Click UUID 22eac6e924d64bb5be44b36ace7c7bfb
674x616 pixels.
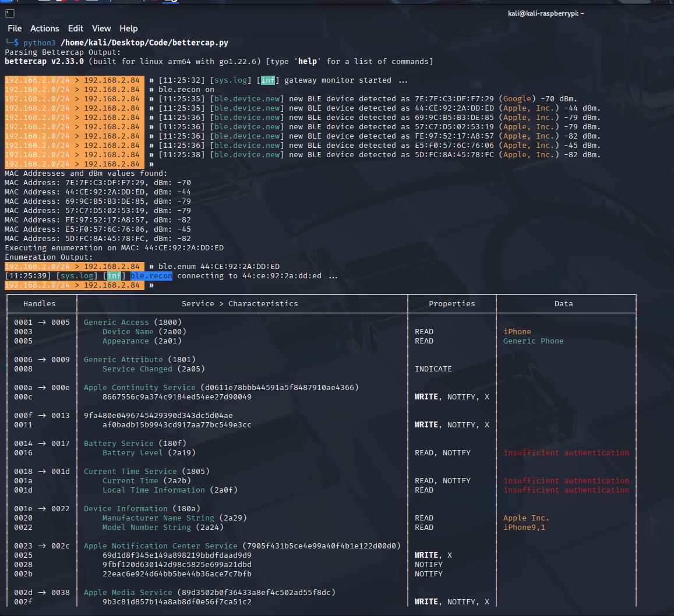177,574
